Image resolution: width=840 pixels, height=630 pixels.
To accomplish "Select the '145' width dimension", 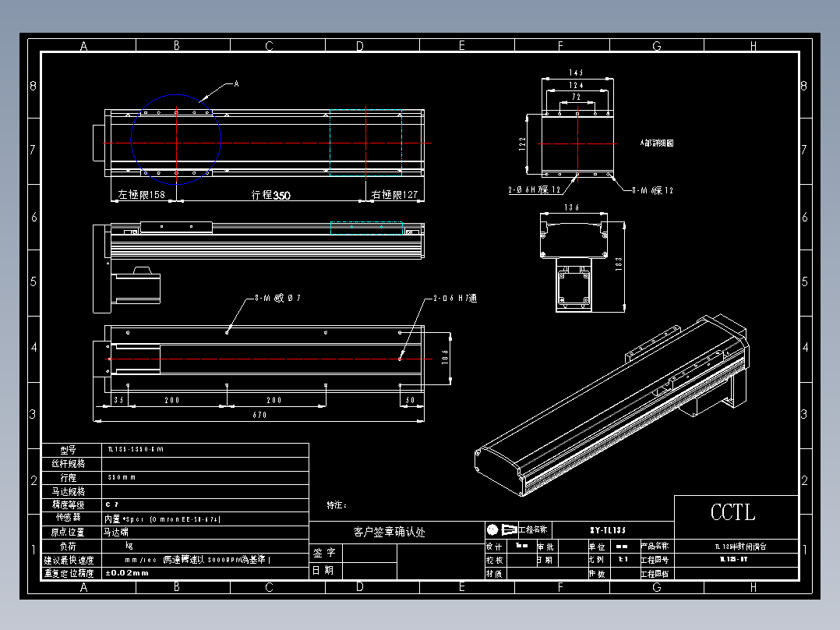I will pos(576,73).
